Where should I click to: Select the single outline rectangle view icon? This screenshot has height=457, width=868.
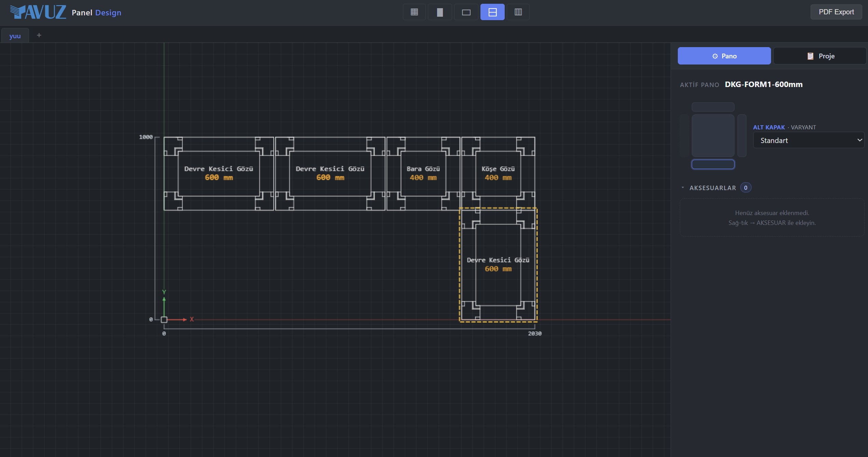click(x=466, y=12)
